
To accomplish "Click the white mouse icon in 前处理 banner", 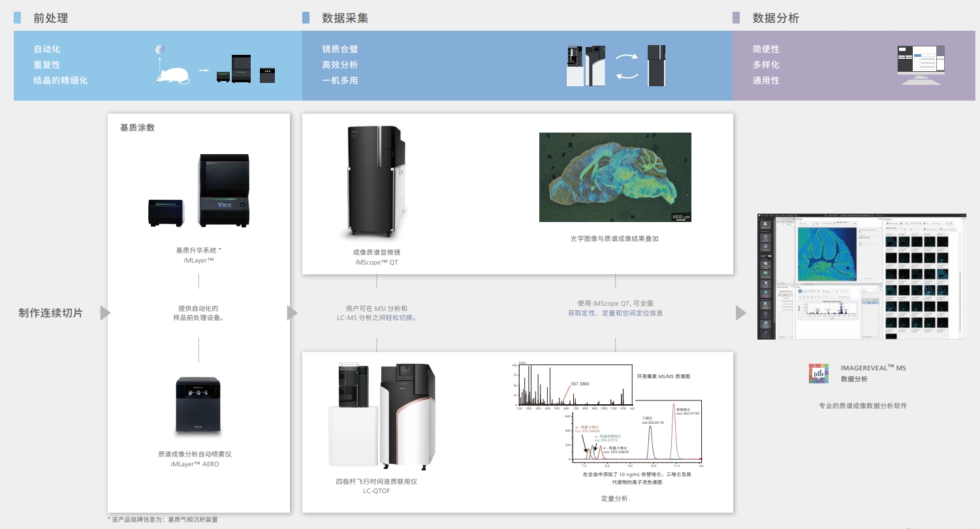I will pos(172,76).
